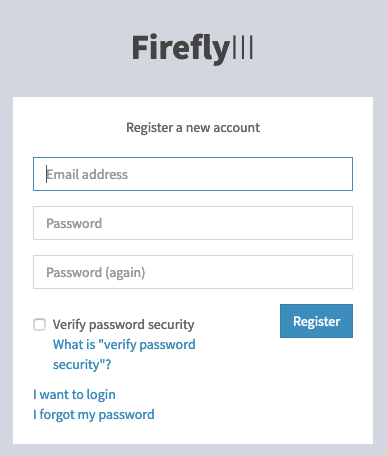
Task: Click the III bars in the logo
Action: point(243,47)
